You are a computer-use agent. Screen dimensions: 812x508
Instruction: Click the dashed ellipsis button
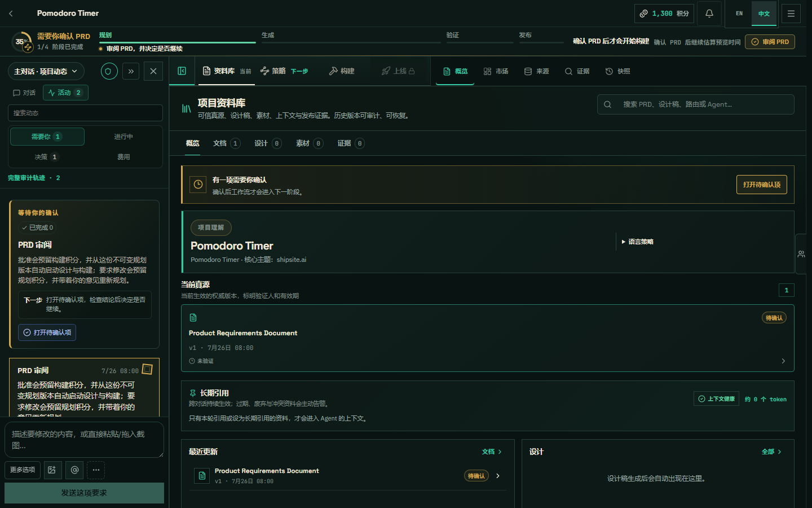(x=96, y=470)
